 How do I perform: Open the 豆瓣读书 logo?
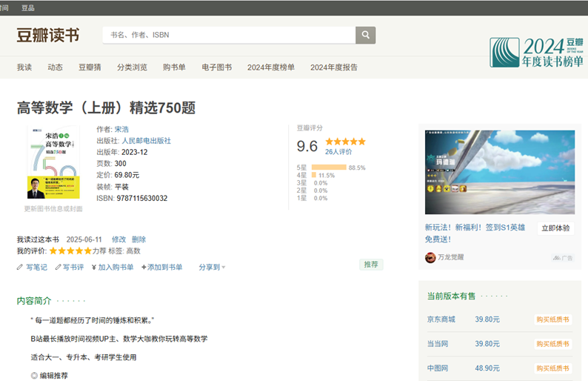point(48,36)
